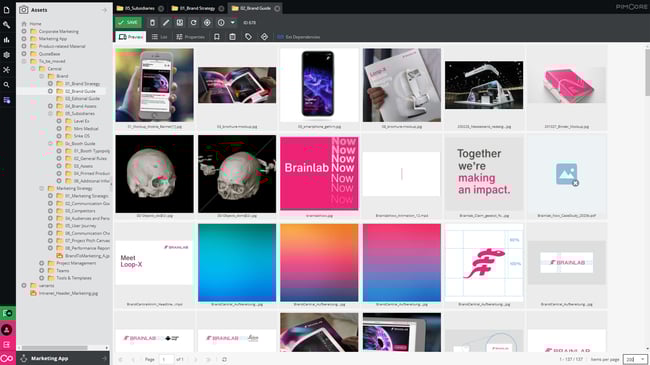
Task: Expand the Project Management folder
Action: (x=41, y=263)
